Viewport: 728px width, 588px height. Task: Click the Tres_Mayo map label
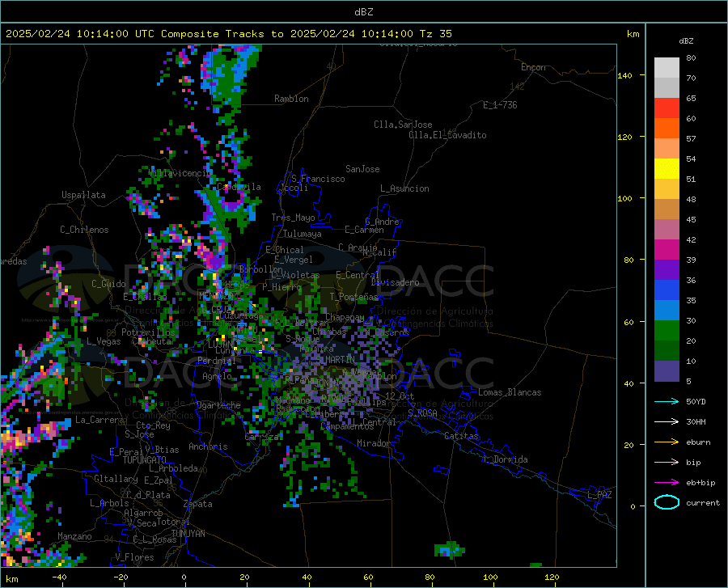(x=293, y=218)
